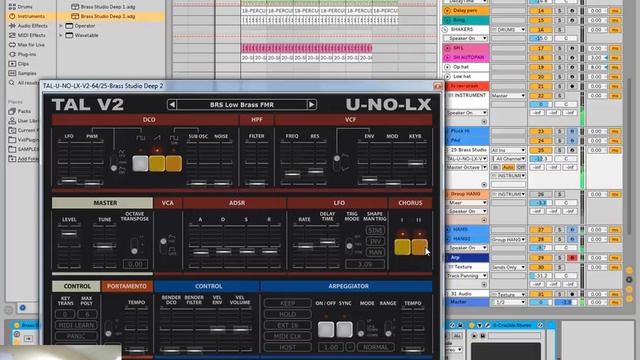Screen dimensions: 640x360
Task: Open Sends Only dropdown on Texture track
Action: pyautogui.click(x=508, y=267)
